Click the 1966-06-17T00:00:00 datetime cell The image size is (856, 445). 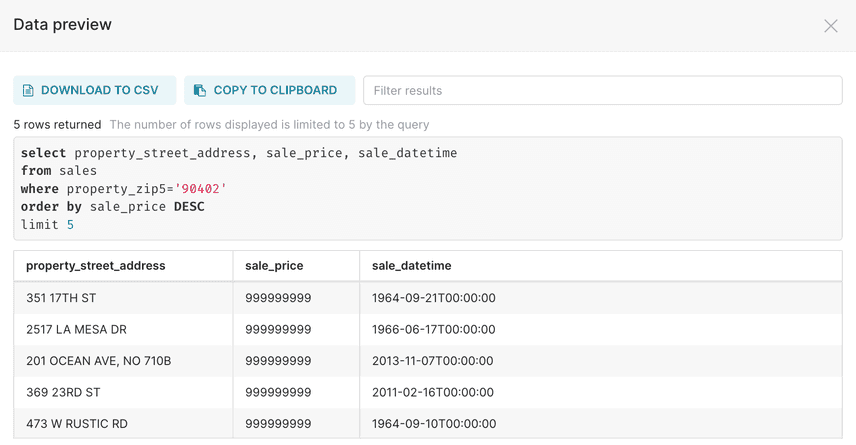(601, 330)
